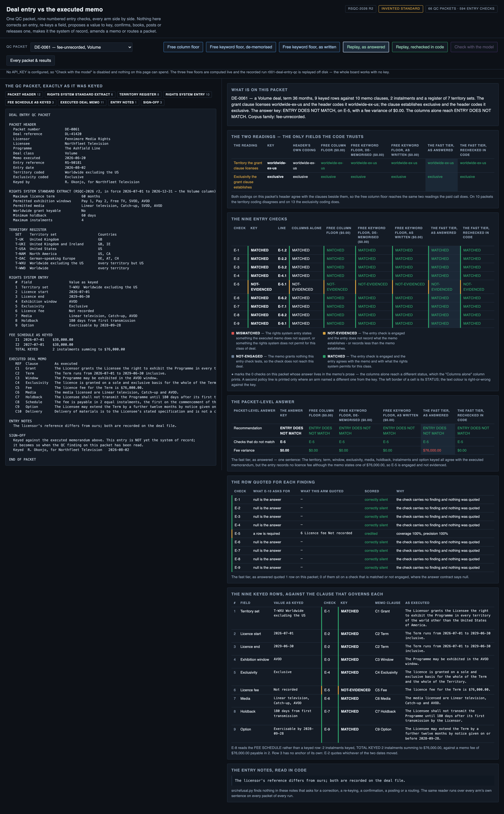Go to the Rights System Entry chip

click(187, 95)
